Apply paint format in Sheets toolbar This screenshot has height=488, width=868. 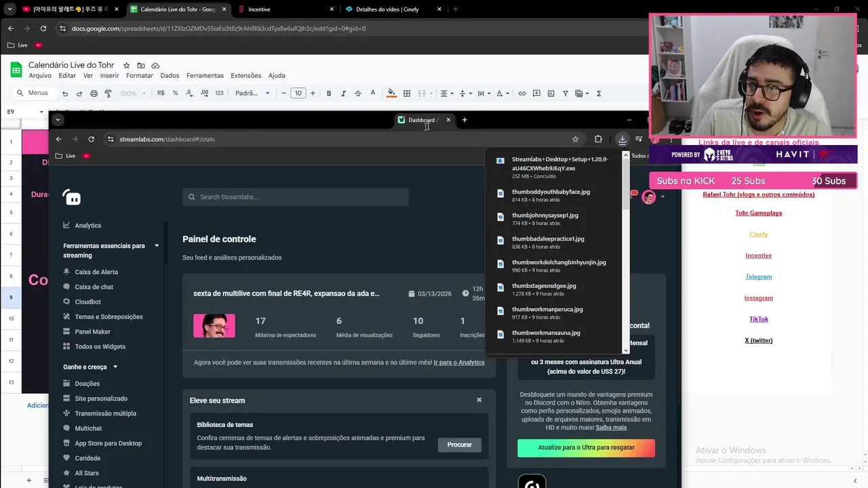tap(108, 94)
